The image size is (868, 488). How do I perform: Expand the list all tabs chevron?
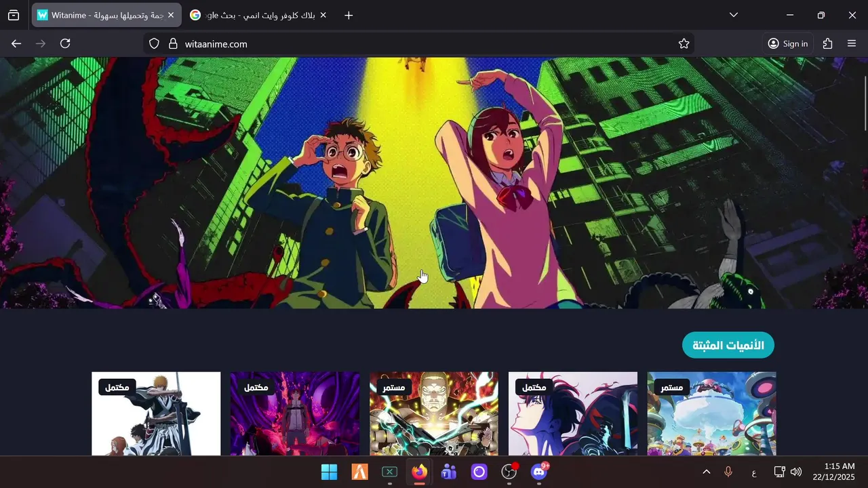coord(733,15)
